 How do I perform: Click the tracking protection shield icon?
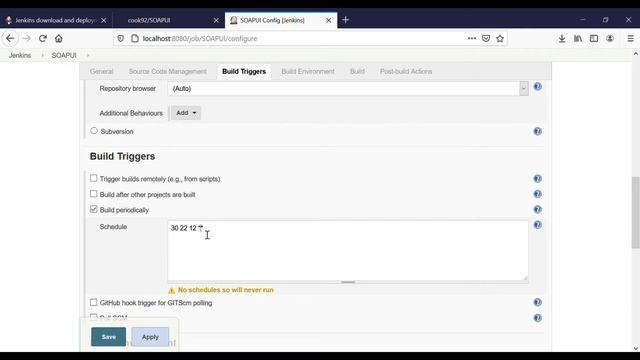pos(120,38)
